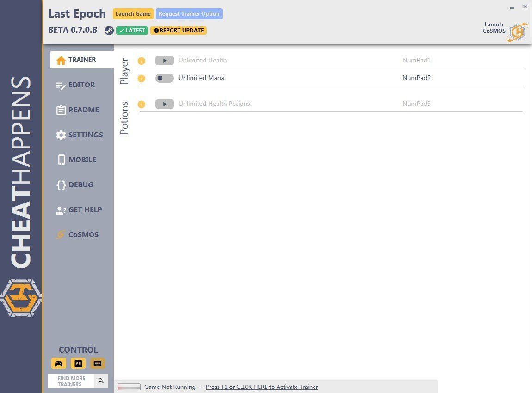Click info icon for Unlimited Health
This screenshot has height=393, width=532.
[x=142, y=61]
